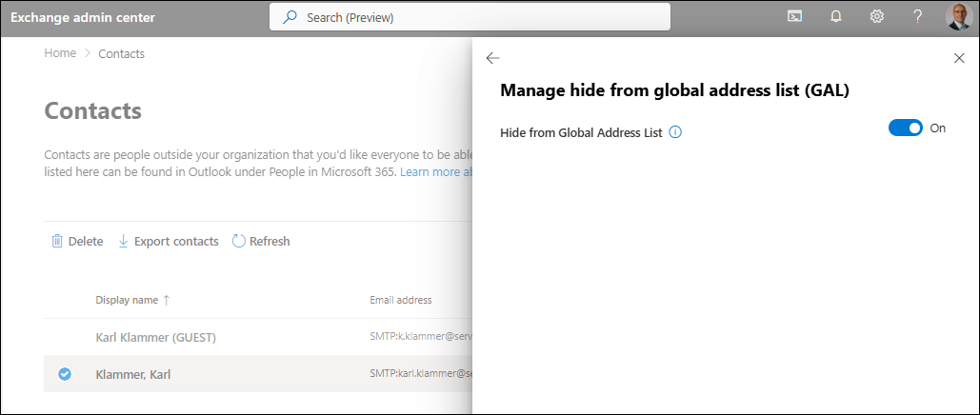Click the search magnifier icon
The image size is (980, 415).
click(x=290, y=17)
